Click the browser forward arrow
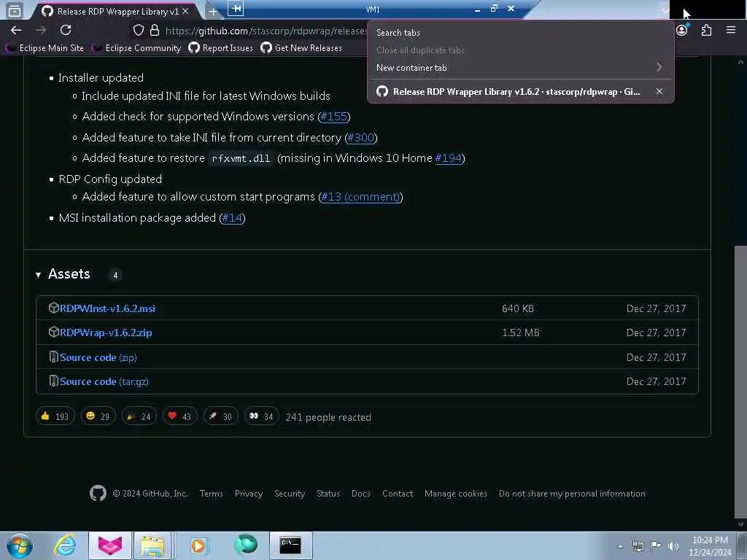 41,30
